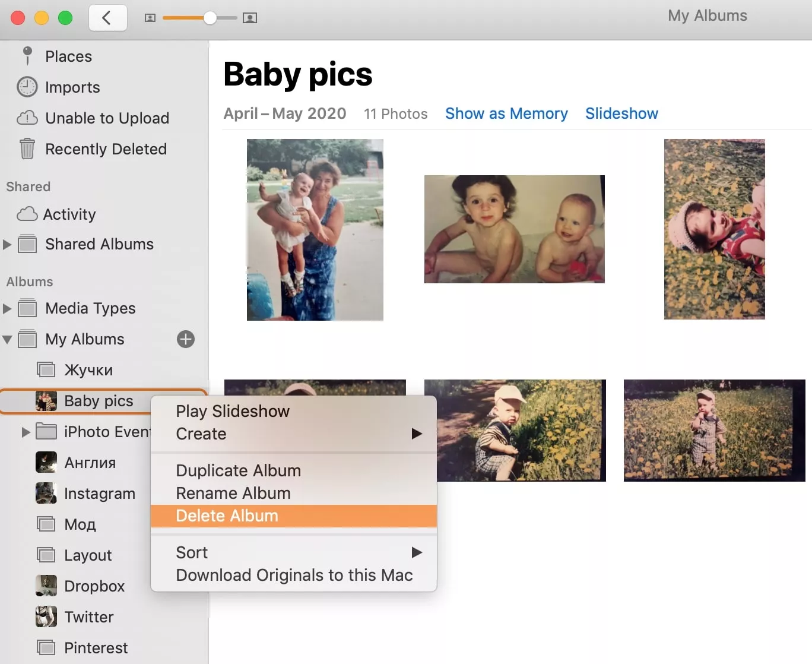Click the Media Types folder icon
The width and height of the screenshot is (812, 664).
(x=27, y=308)
